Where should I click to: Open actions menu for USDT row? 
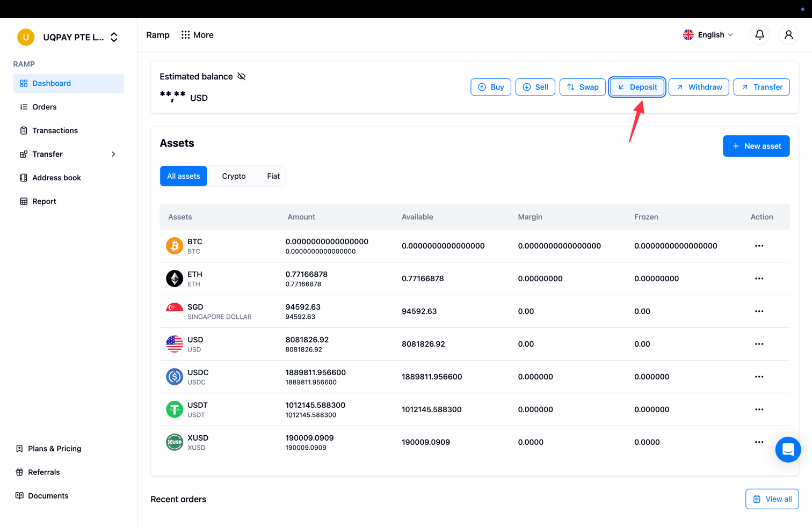[x=759, y=409]
